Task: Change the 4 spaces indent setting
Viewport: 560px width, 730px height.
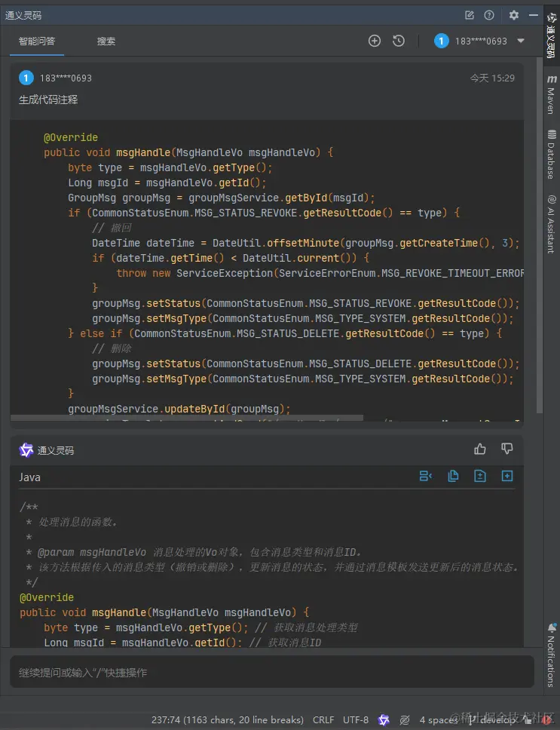Action: pos(439,719)
